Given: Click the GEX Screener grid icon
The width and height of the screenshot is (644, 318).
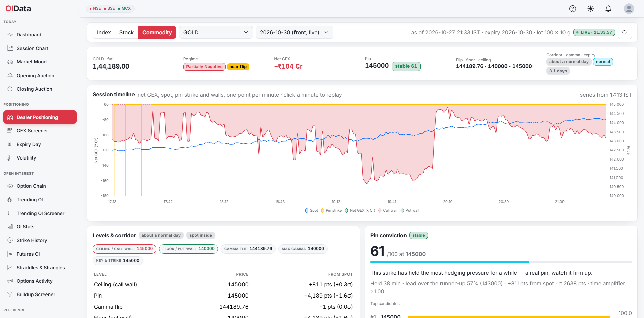Looking at the screenshot, I should click(x=10, y=131).
